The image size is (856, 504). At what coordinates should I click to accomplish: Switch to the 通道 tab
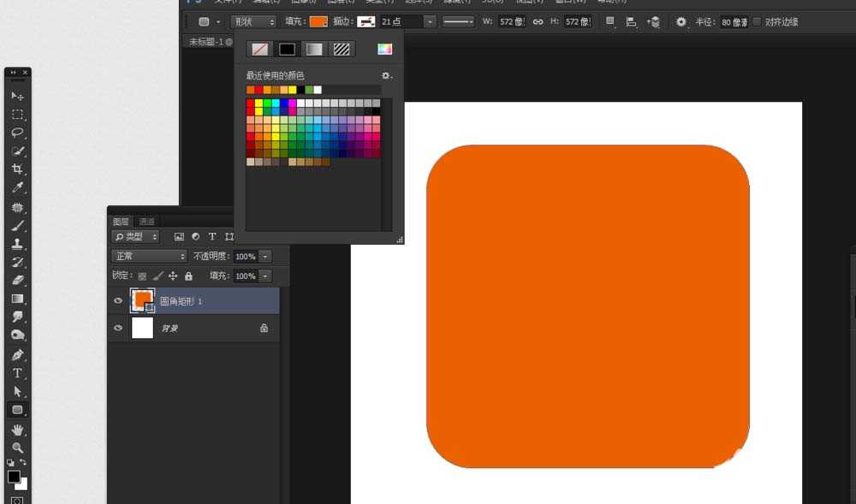(146, 222)
